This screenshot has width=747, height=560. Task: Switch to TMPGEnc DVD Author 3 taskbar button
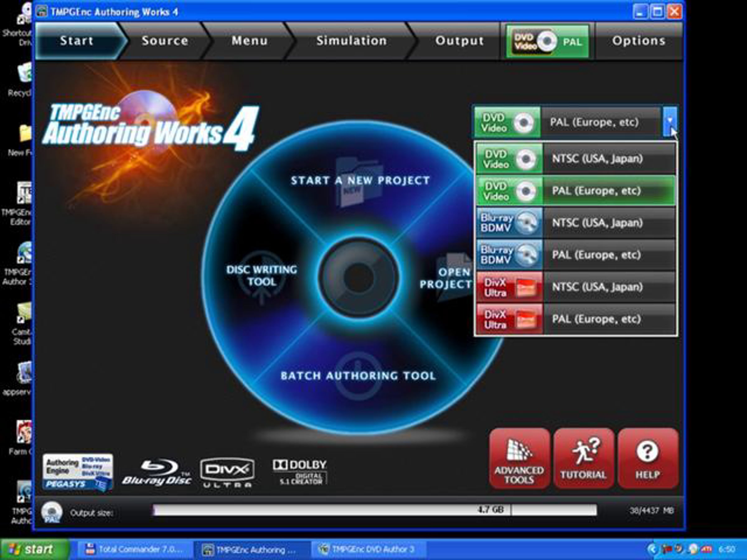point(368,549)
